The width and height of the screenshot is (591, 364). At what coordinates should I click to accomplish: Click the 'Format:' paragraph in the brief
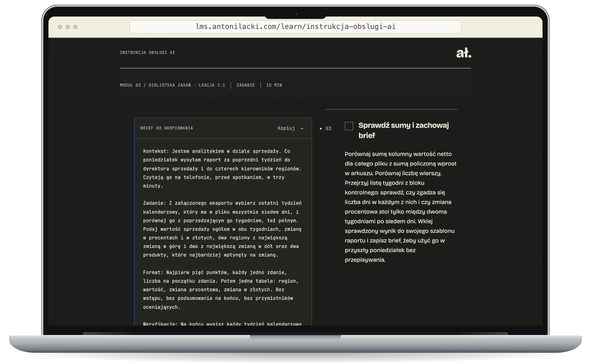pyautogui.click(x=221, y=290)
